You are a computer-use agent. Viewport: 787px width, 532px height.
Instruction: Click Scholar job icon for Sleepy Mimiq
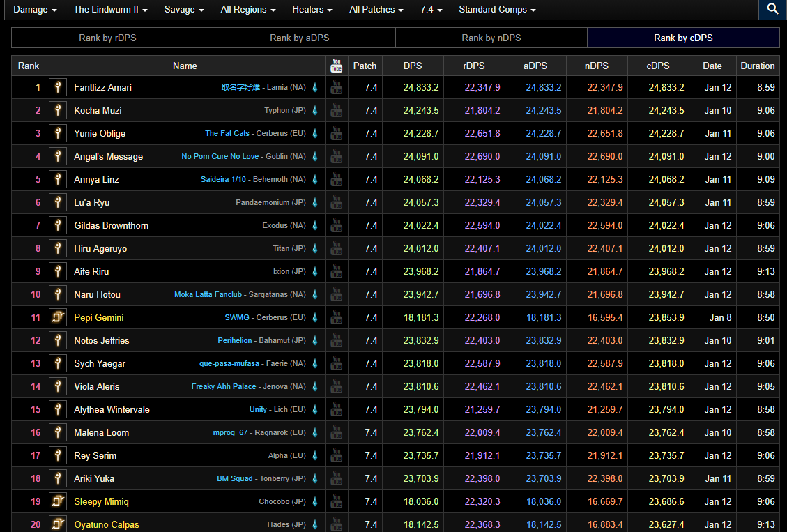[58, 501]
